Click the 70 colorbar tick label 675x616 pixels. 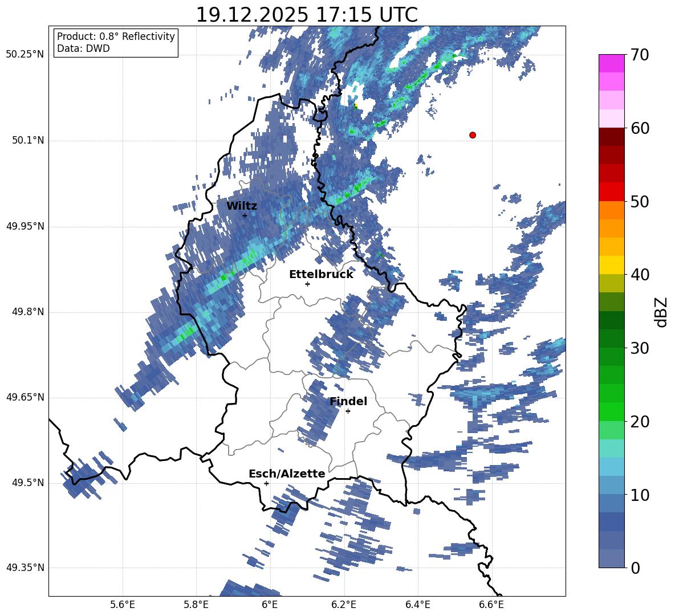(x=640, y=55)
